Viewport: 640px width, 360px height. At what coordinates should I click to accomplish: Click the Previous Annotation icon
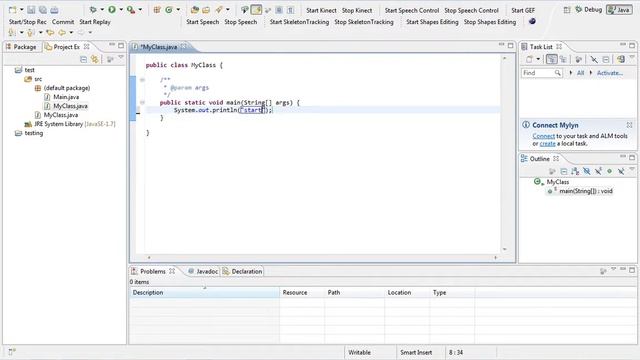tap(31, 32)
